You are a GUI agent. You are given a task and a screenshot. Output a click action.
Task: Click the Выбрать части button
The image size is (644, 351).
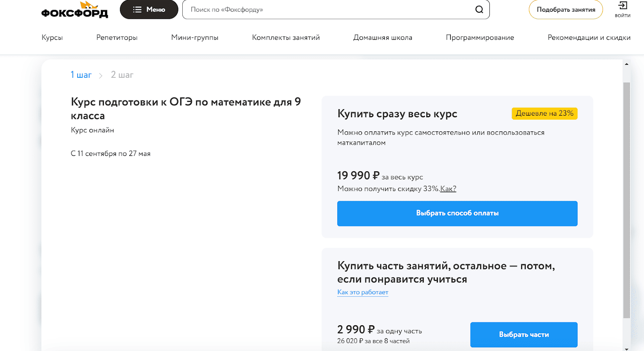[524, 334]
